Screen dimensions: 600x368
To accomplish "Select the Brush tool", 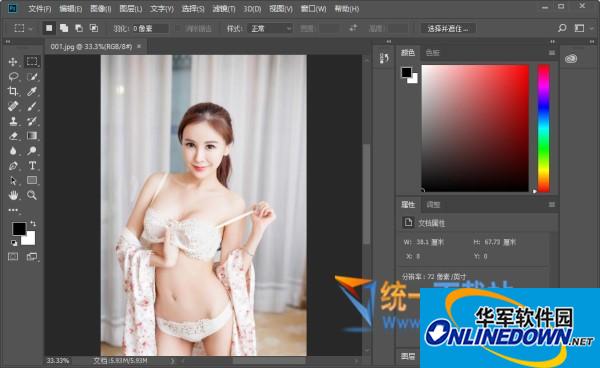I will [32, 106].
